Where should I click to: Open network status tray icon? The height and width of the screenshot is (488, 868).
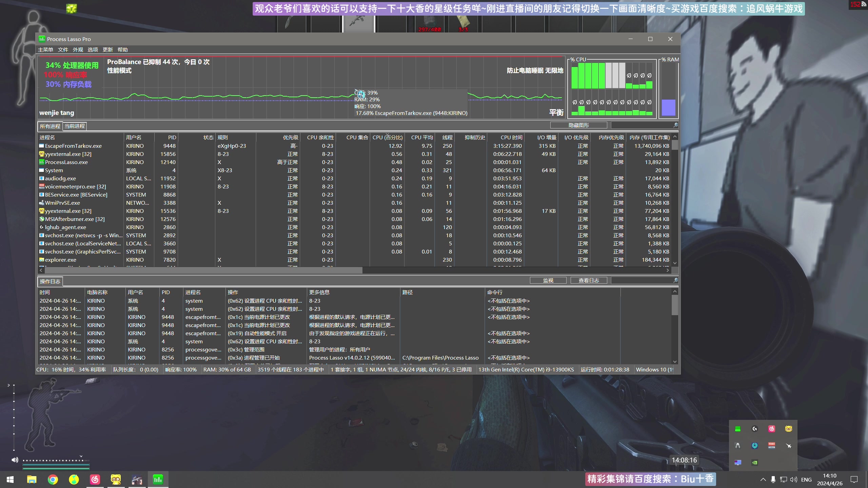point(783,480)
